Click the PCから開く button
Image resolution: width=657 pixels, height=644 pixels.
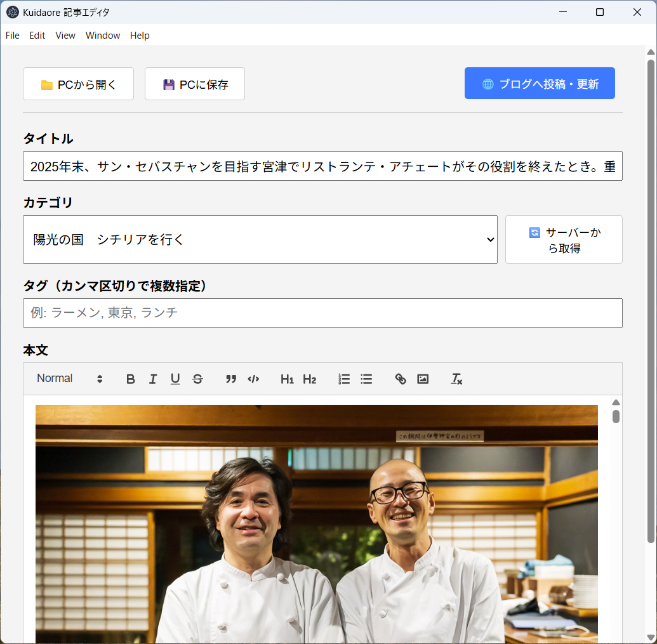(x=78, y=84)
